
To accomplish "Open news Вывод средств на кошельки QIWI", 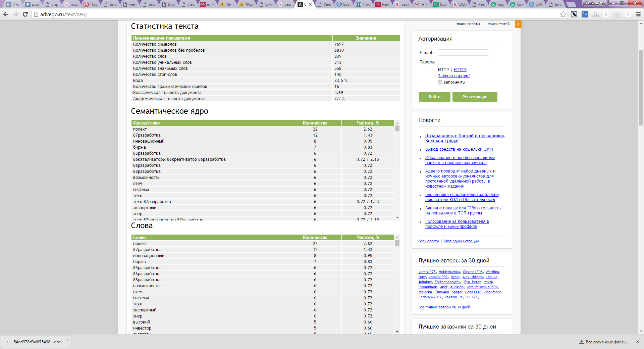I will point(459,149).
